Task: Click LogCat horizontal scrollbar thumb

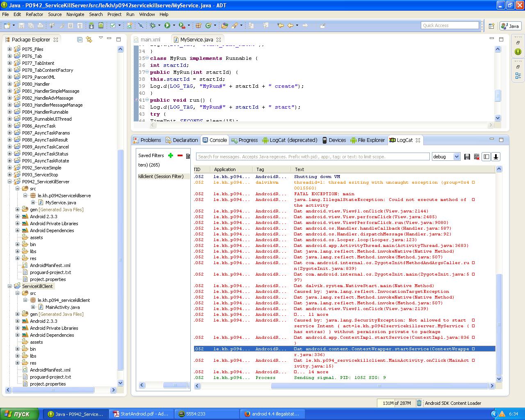Action: point(379,386)
